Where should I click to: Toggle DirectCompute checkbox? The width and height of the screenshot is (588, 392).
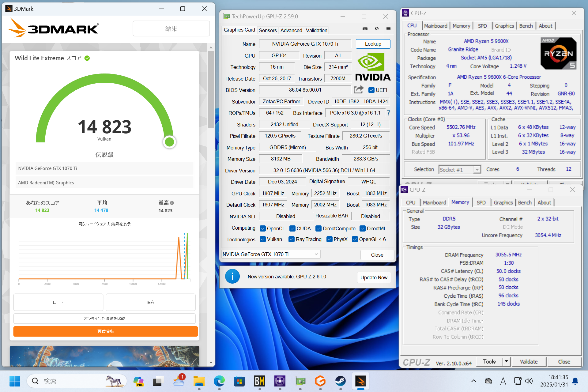point(318,228)
